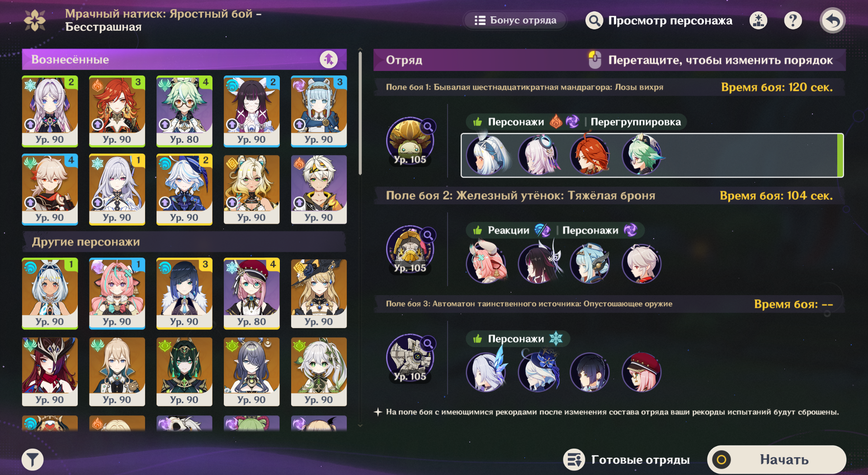868x475 pixels.
Task: Click the icon left of the help button
Action: [x=758, y=20]
